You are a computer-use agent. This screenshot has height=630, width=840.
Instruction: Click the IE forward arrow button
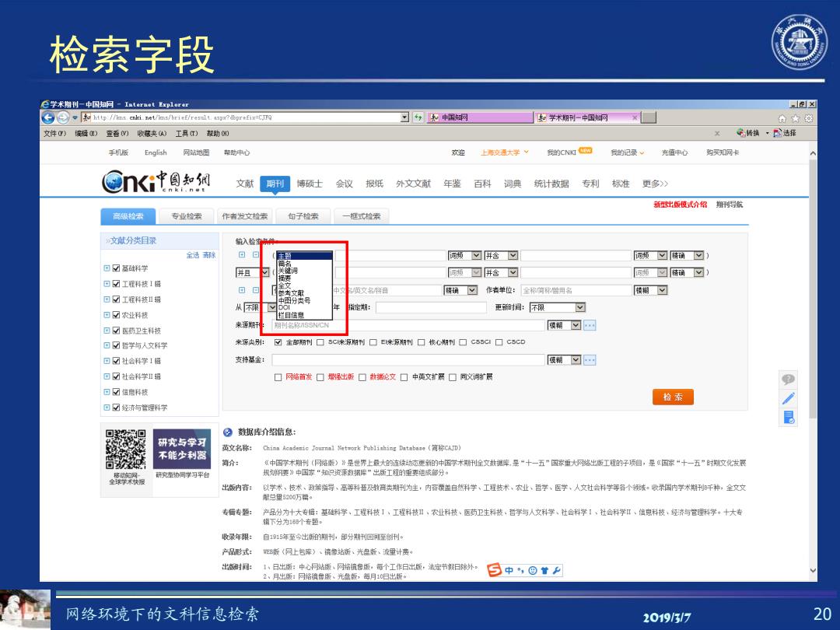[x=63, y=117]
